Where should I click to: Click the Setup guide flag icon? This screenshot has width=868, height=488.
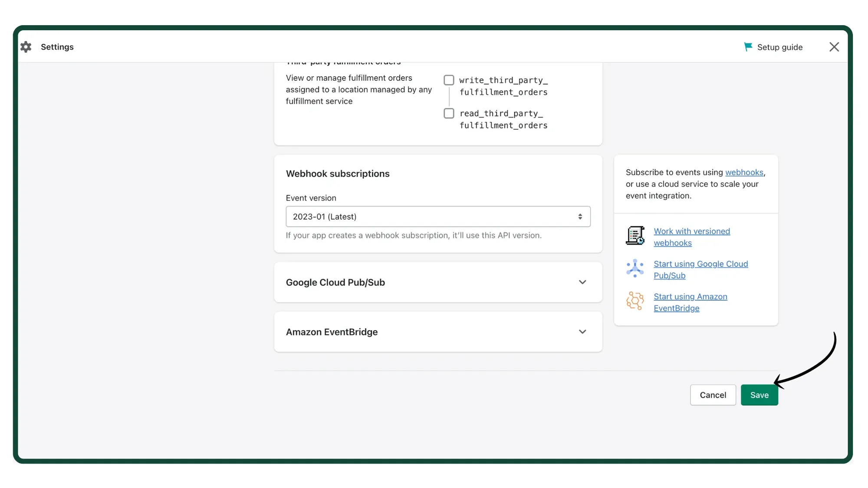pyautogui.click(x=748, y=46)
